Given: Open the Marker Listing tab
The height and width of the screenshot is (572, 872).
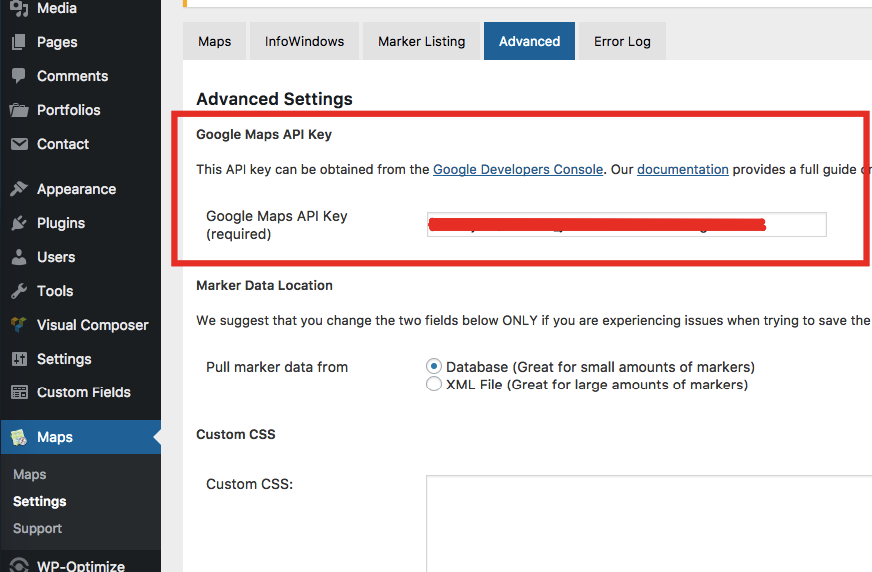Looking at the screenshot, I should (421, 41).
